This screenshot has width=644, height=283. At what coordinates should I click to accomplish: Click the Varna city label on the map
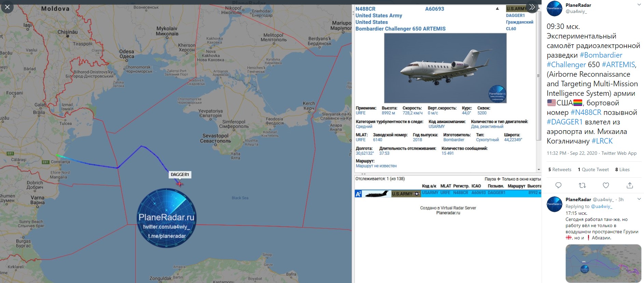click(x=38, y=200)
